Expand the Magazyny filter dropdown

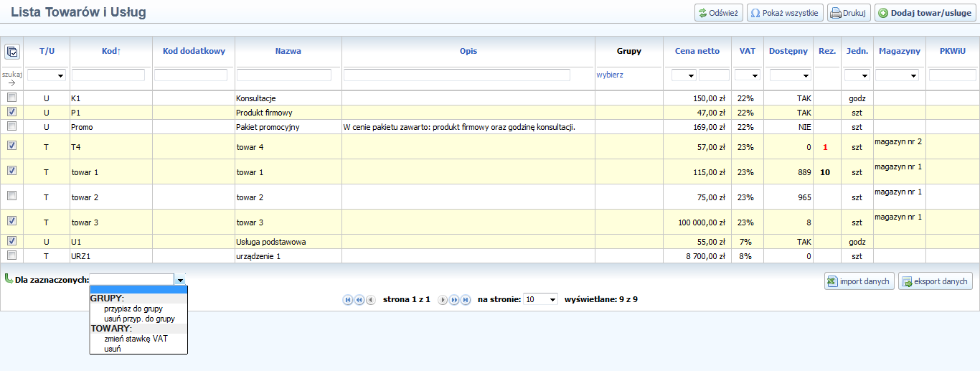tap(897, 75)
